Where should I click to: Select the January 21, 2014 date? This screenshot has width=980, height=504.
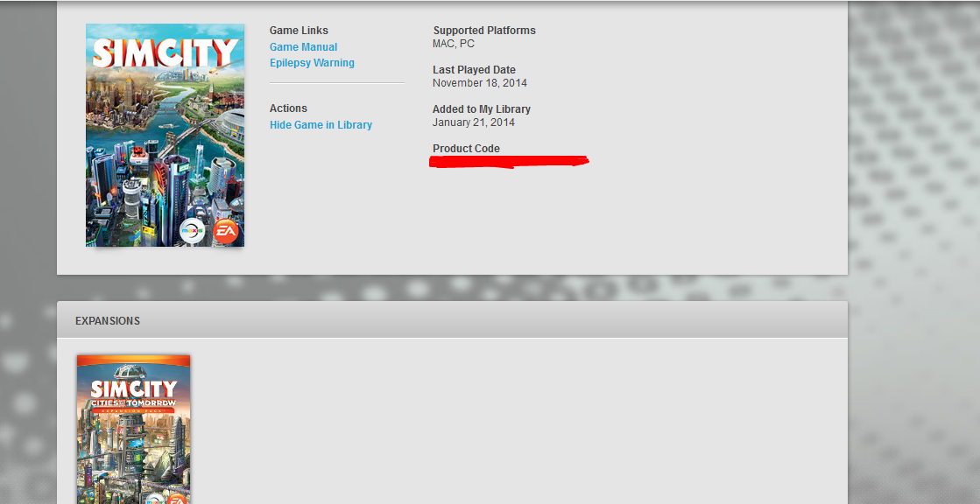point(473,122)
